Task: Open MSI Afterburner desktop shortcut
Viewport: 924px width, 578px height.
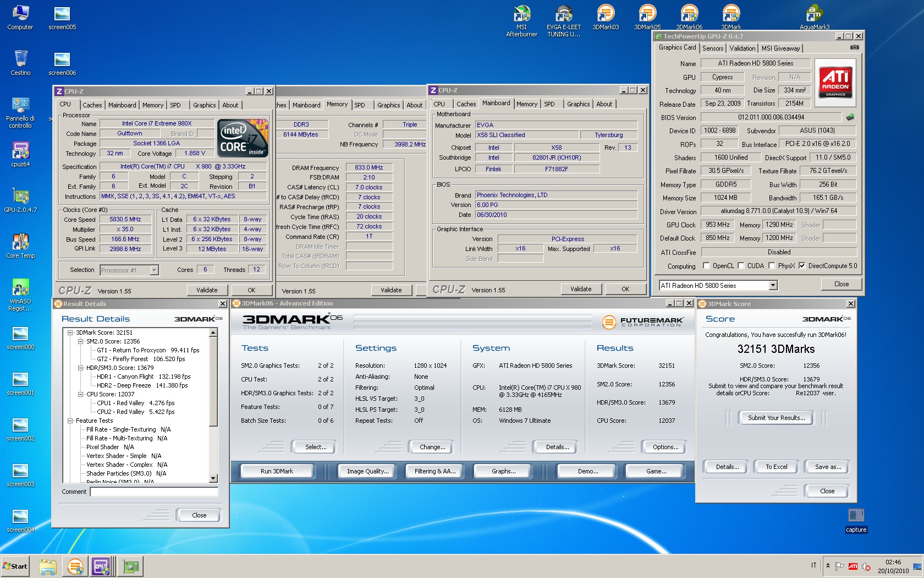Action: pos(521,20)
